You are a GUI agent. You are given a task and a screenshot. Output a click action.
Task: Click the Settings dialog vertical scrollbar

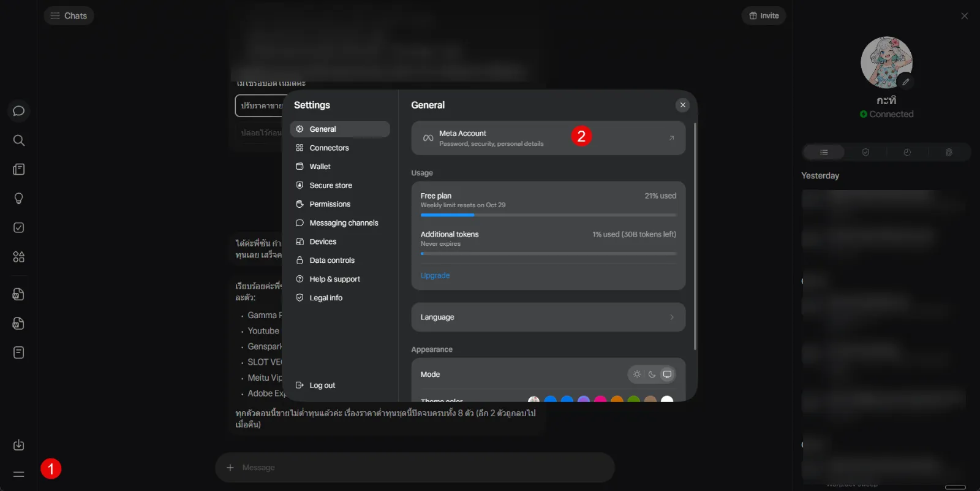point(695,237)
